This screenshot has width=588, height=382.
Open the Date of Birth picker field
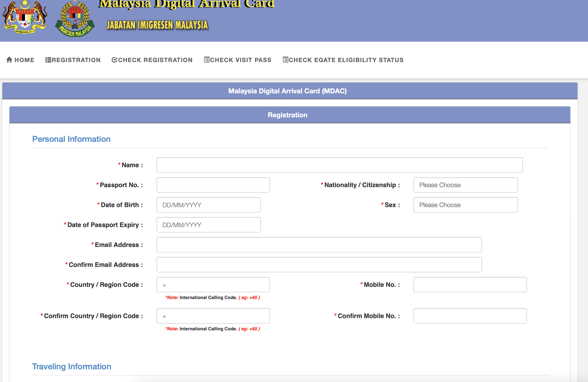coord(208,205)
